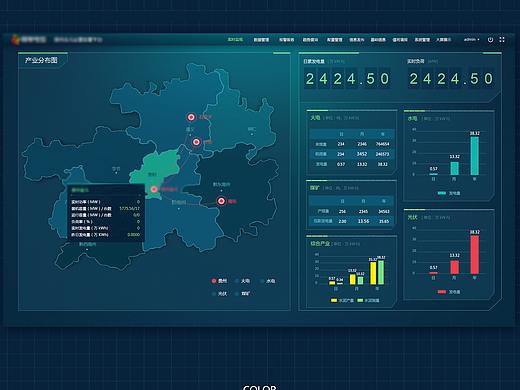Toggle the 火电 map legend item
This screenshot has height=390, width=520.
pos(242,281)
